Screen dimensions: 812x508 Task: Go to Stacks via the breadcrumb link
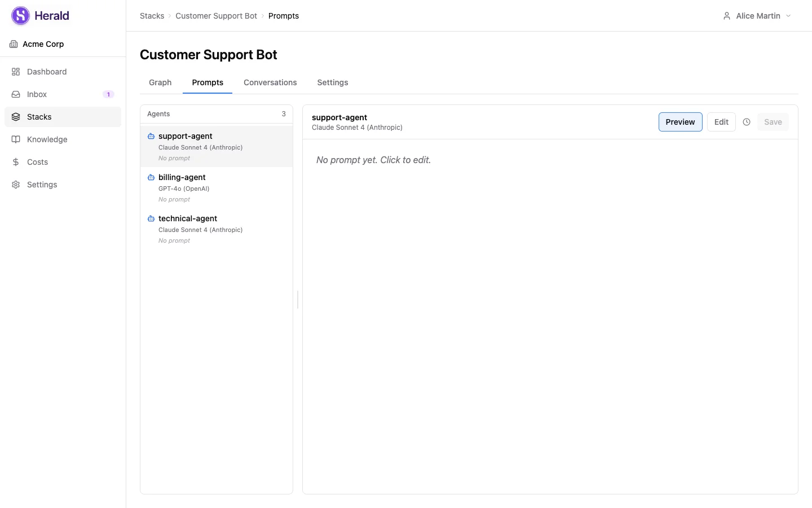[x=152, y=16]
